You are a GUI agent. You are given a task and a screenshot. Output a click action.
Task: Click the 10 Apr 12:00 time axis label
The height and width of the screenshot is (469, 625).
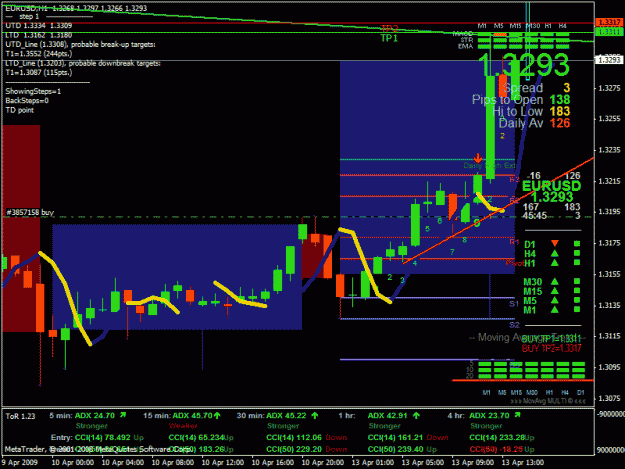222,463
